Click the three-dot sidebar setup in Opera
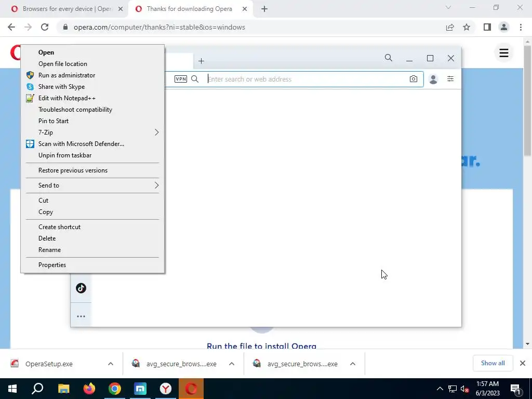532x399 pixels. point(81,316)
